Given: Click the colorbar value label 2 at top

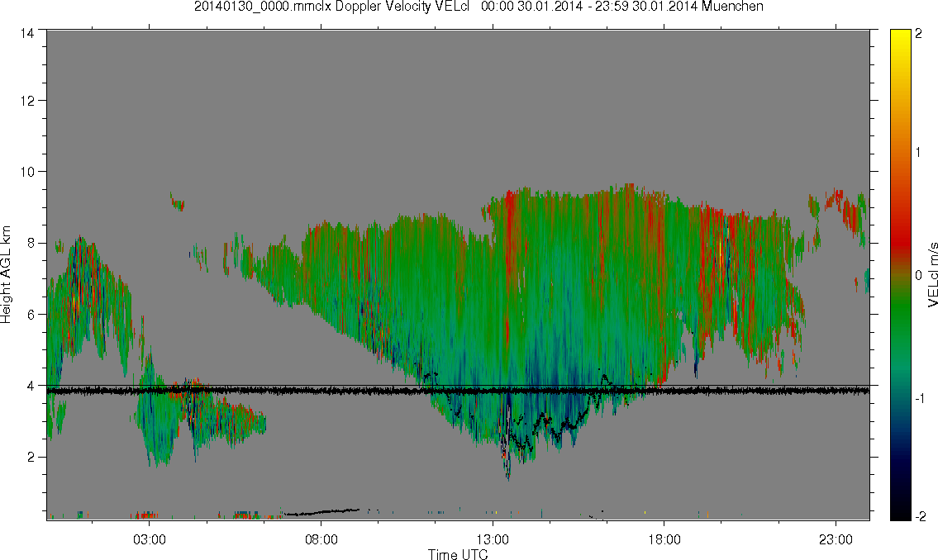Looking at the screenshot, I should point(918,34).
